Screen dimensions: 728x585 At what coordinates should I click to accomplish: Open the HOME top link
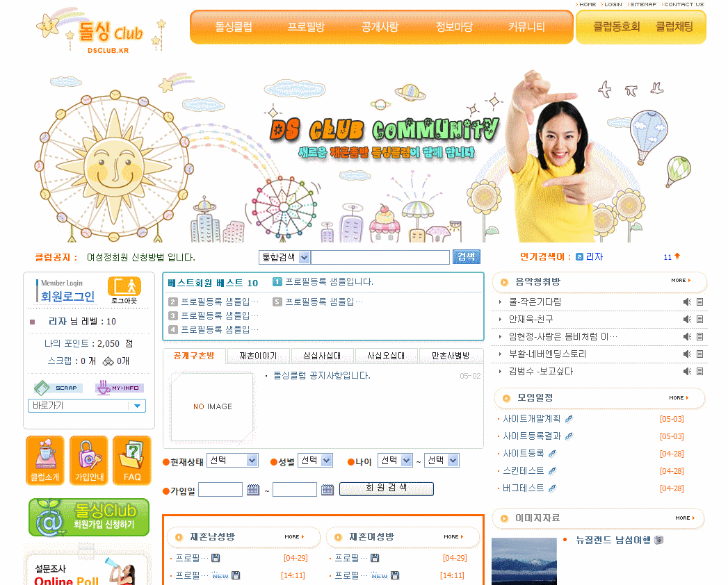586,5
